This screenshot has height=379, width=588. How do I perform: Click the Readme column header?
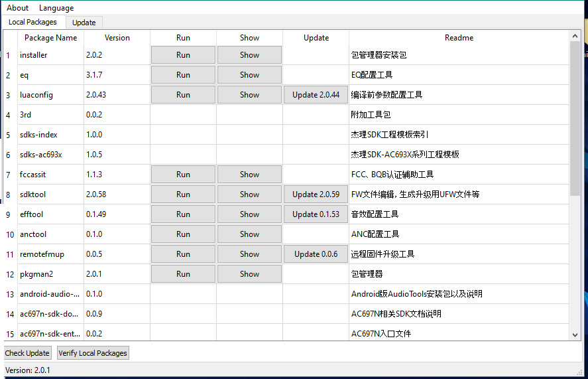click(x=459, y=38)
